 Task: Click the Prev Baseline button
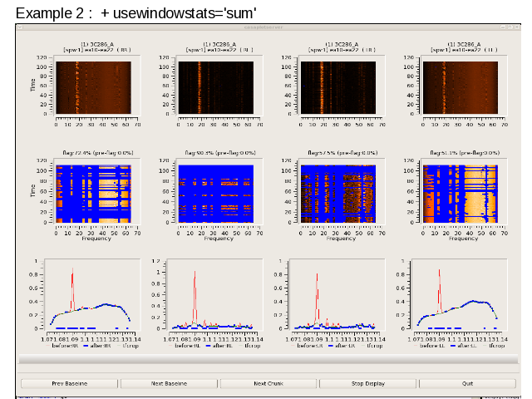pyautogui.click(x=70, y=383)
